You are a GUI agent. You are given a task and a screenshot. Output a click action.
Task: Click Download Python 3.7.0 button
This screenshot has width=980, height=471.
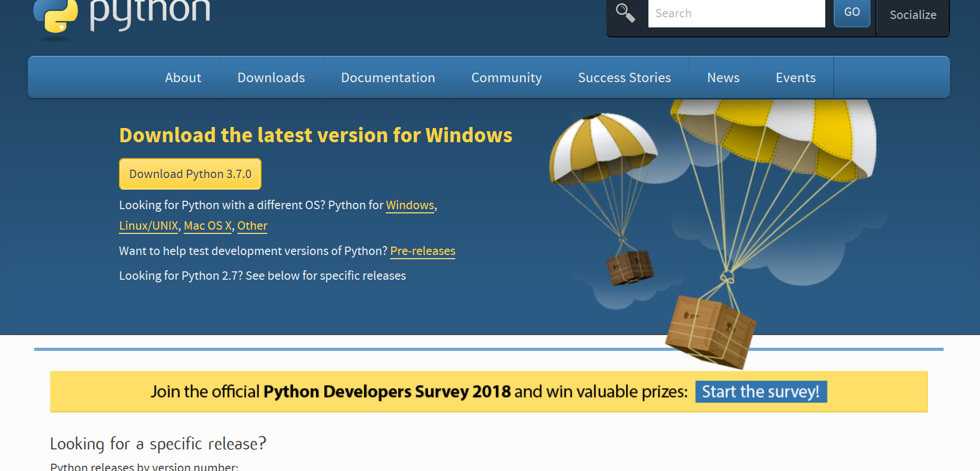pos(190,174)
